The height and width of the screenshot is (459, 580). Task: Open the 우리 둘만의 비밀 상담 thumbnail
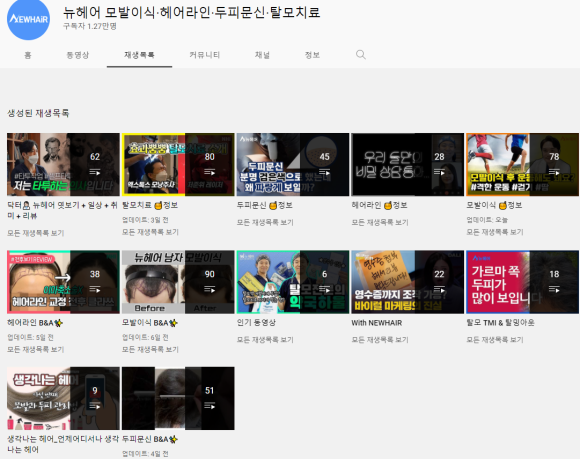tap(408, 165)
